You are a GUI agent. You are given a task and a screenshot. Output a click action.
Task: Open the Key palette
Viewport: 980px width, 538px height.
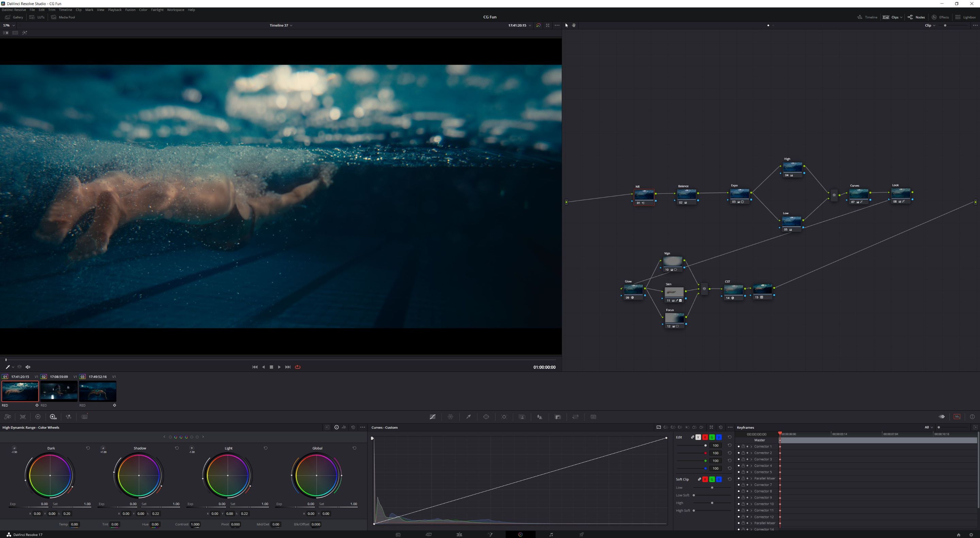[558, 417]
